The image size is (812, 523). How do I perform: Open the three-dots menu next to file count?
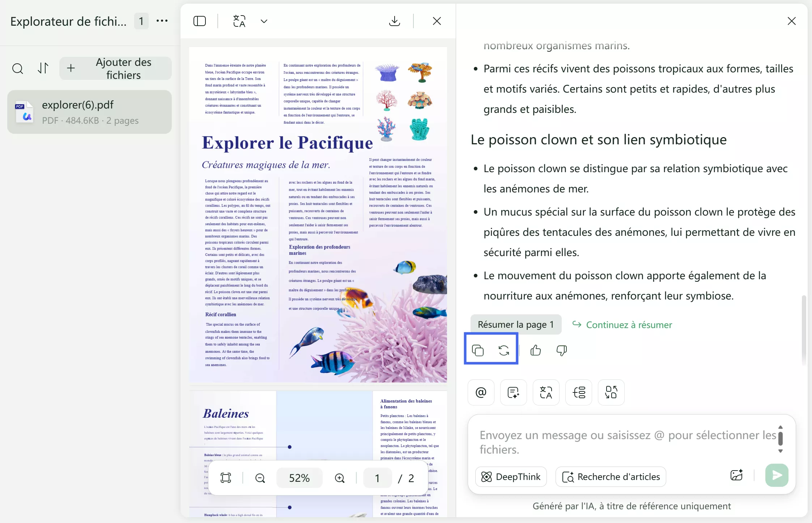tap(162, 21)
